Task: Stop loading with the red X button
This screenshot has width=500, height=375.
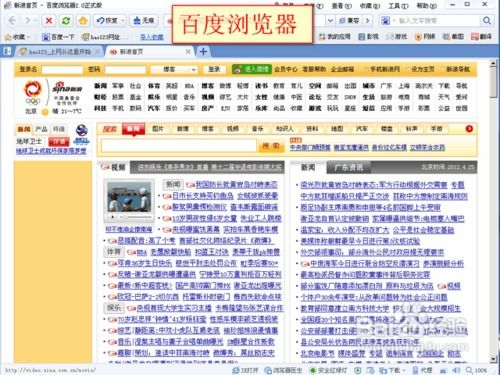Action: pos(49,21)
